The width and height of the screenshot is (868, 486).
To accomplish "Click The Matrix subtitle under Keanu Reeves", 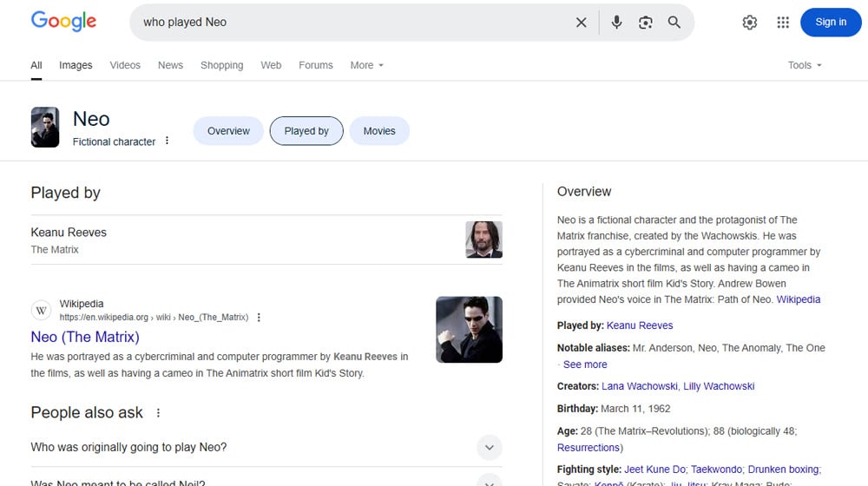I will tap(55, 250).
